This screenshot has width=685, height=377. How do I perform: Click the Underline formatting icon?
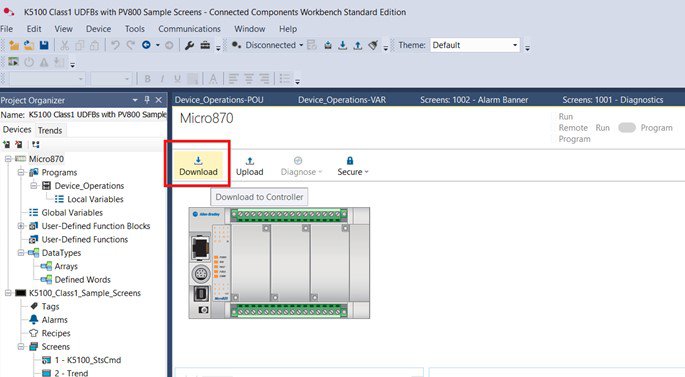coord(177,79)
